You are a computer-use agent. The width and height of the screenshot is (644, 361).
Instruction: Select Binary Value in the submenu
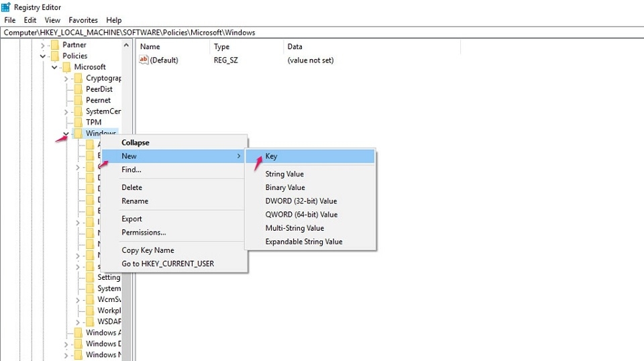click(x=285, y=187)
